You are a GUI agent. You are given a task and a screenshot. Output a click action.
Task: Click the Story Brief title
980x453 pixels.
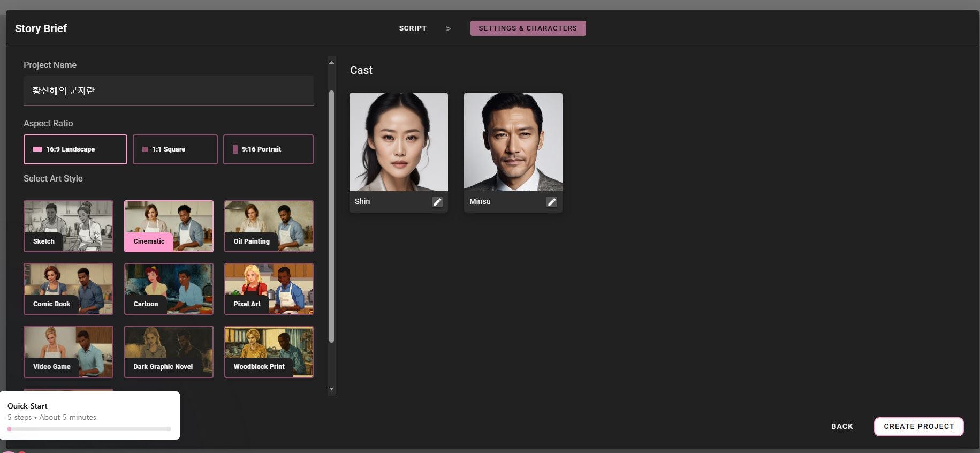(x=41, y=28)
